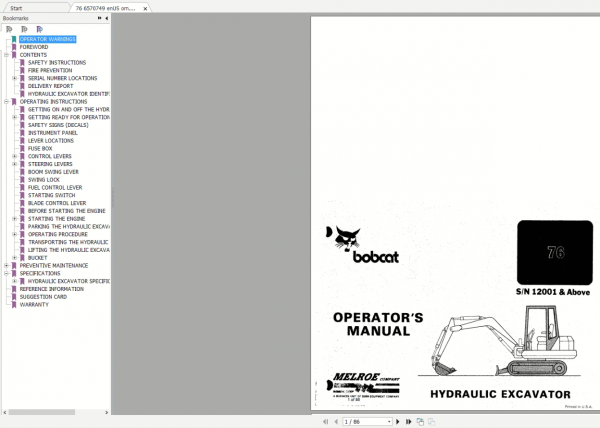Open the STARTING SWITCH bookmark
The width and height of the screenshot is (600, 428).
tap(52, 195)
